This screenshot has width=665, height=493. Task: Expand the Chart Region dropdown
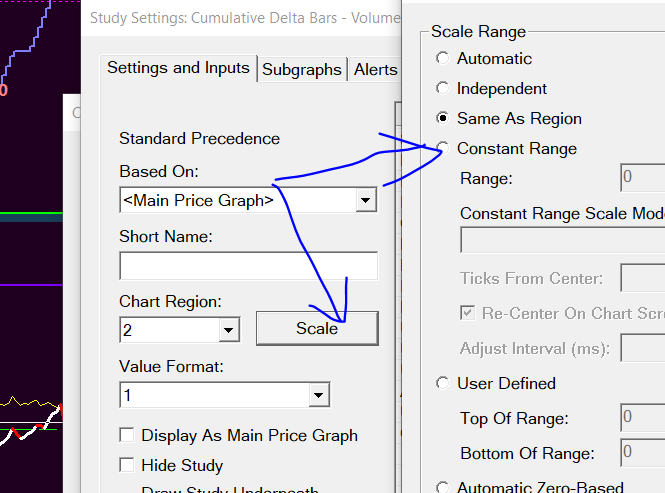click(x=228, y=330)
